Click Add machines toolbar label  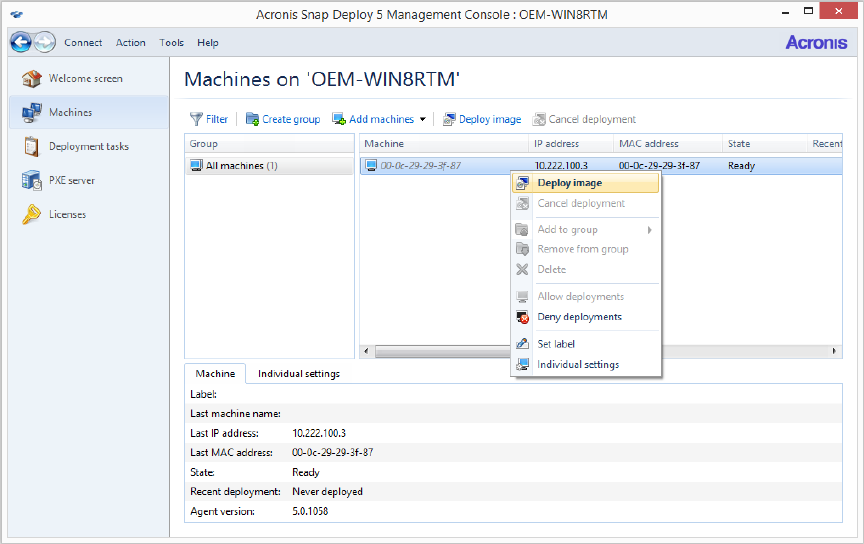coord(381,119)
